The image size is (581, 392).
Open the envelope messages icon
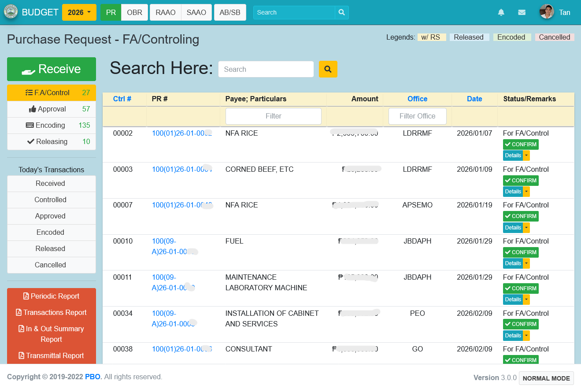pos(522,12)
